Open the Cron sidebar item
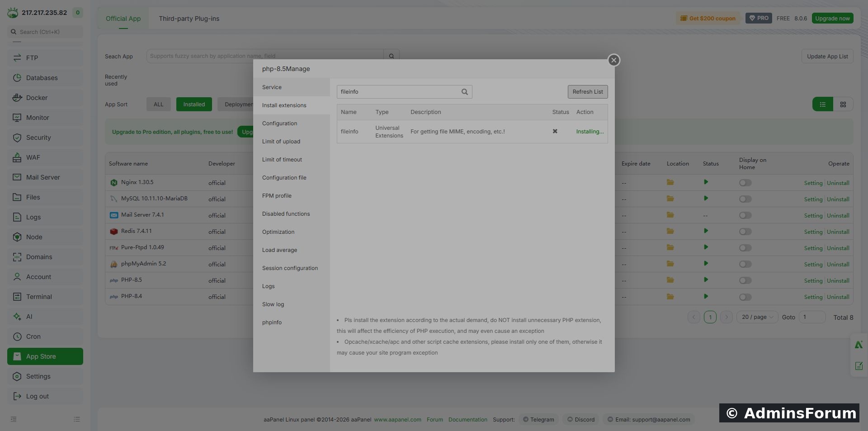 tap(45, 336)
